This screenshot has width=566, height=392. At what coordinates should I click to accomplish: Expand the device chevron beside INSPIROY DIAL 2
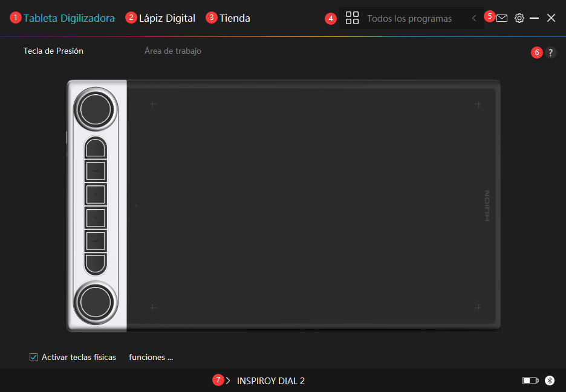(x=228, y=381)
